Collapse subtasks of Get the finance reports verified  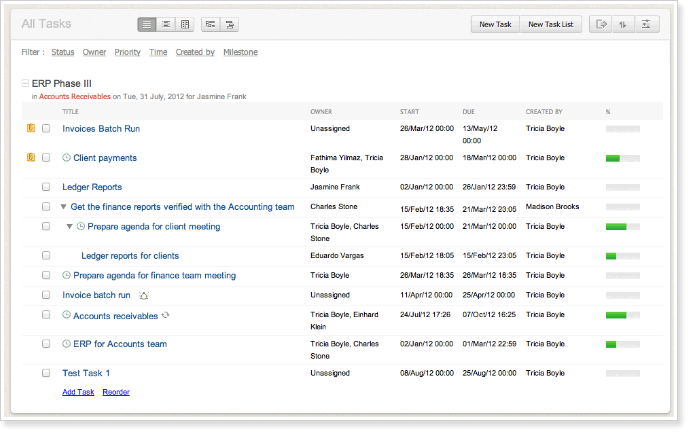point(64,207)
